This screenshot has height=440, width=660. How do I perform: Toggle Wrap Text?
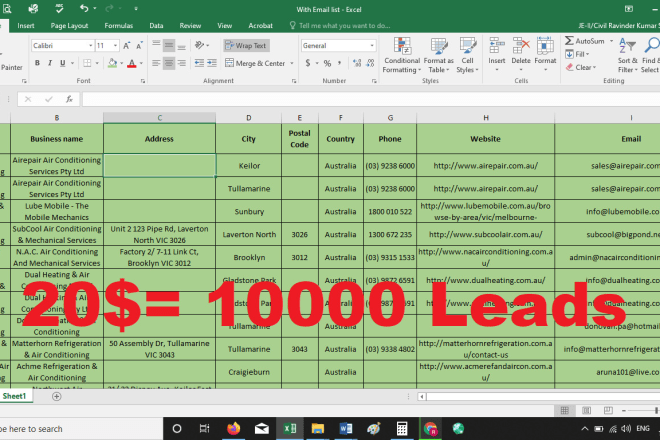(x=246, y=45)
